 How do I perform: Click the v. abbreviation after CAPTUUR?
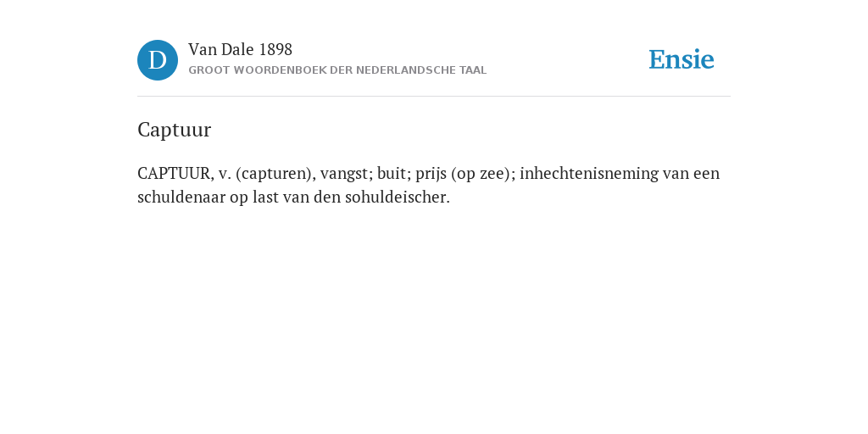coord(225,174)
